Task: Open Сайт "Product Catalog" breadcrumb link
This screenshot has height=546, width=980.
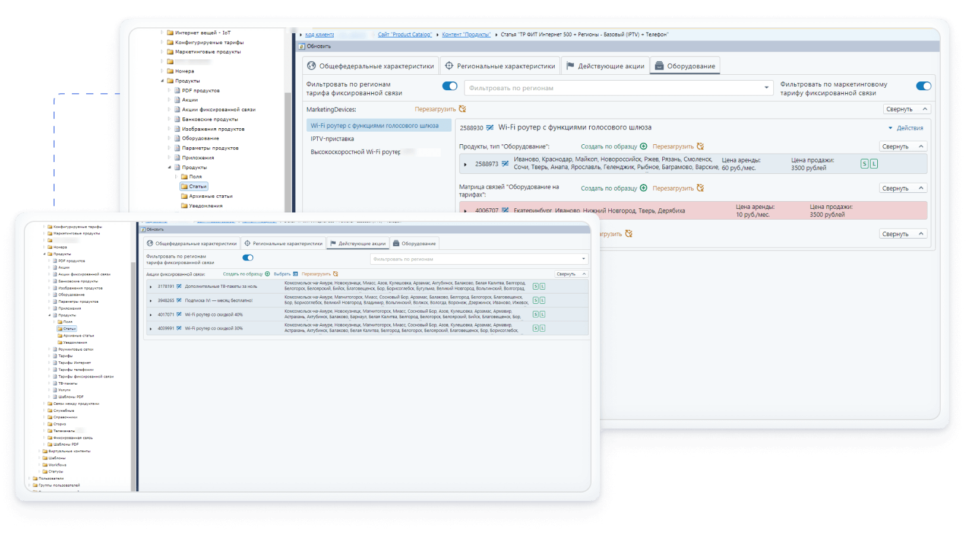Action: (x=405, y=34)
